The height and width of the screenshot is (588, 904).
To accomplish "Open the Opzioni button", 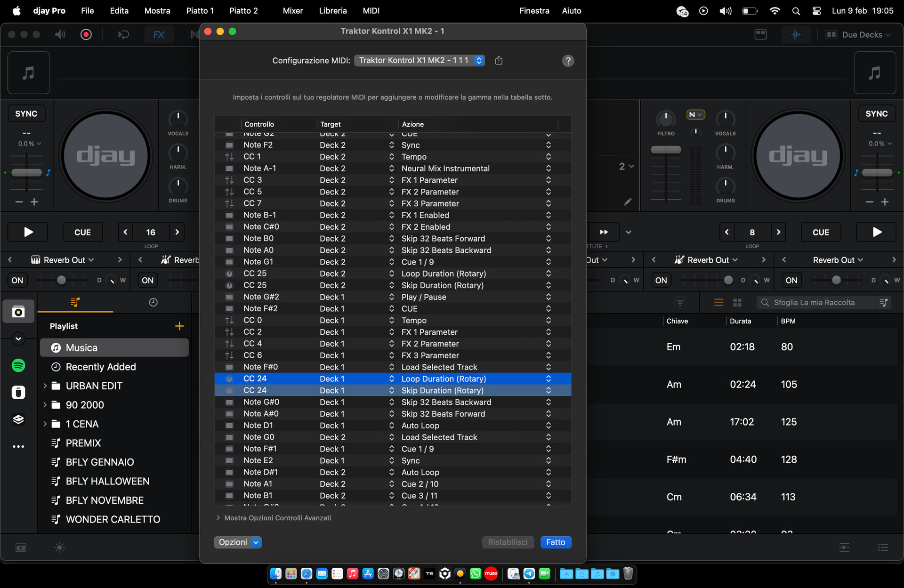I will pyautogui.click(x=237, y=542).
